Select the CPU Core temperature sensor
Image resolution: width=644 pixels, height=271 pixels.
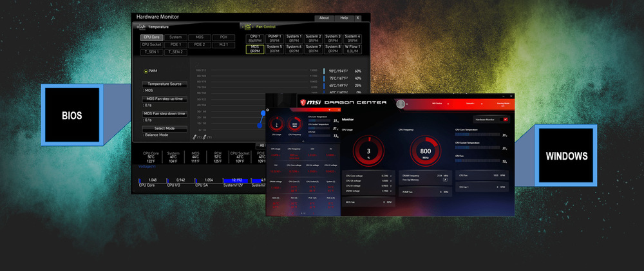tap(152, 37)
